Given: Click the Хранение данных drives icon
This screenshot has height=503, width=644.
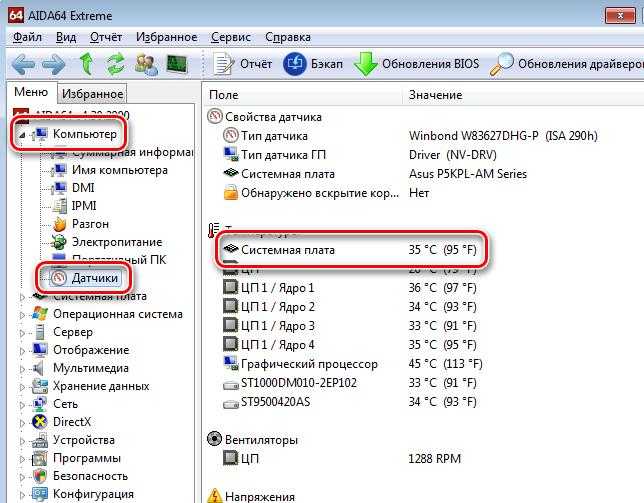Looking at the screenshot, I should [40, 386].
